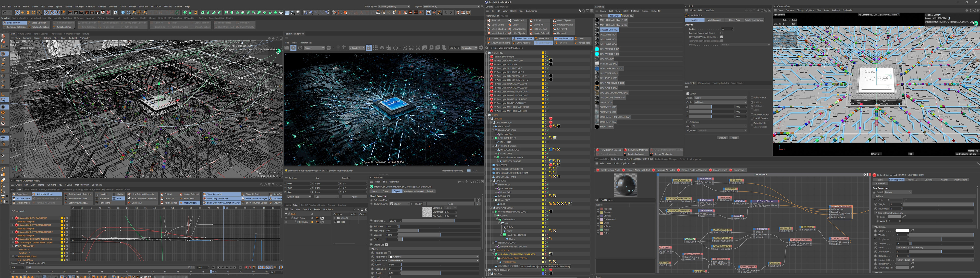Enable Points Center checkbox
The image size is (980, 278).
[x=752, y=98]
